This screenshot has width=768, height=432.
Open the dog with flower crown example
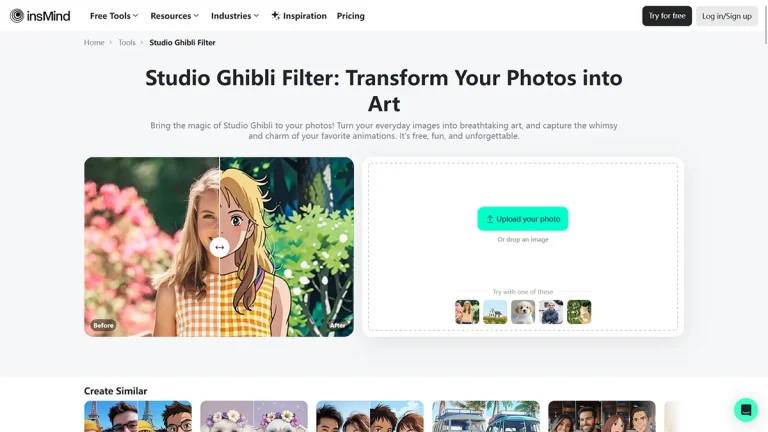pos(254,416)
